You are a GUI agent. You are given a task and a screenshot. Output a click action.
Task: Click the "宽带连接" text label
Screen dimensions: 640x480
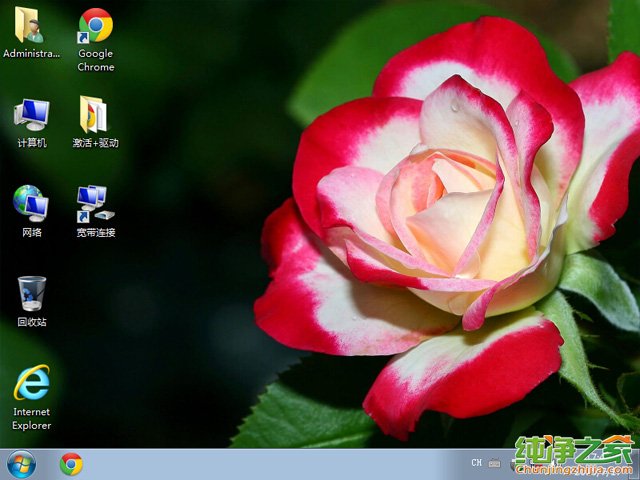coord(95,233)
